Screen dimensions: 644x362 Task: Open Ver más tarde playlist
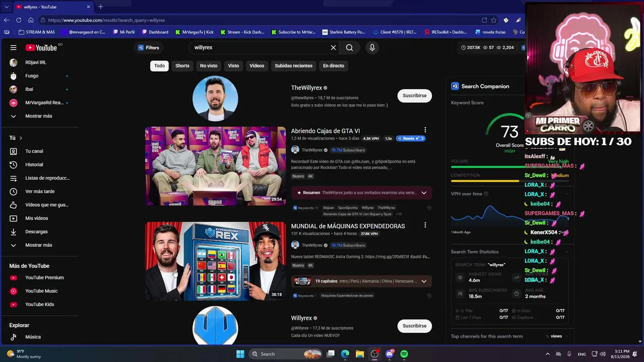point(40,192)
